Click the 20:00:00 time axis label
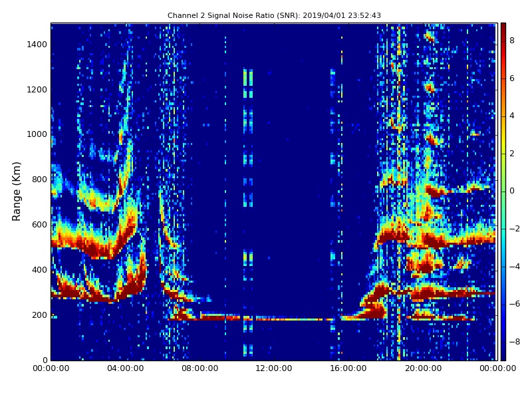This screenshot has height=399, width=532. click(x=423, y=368)
